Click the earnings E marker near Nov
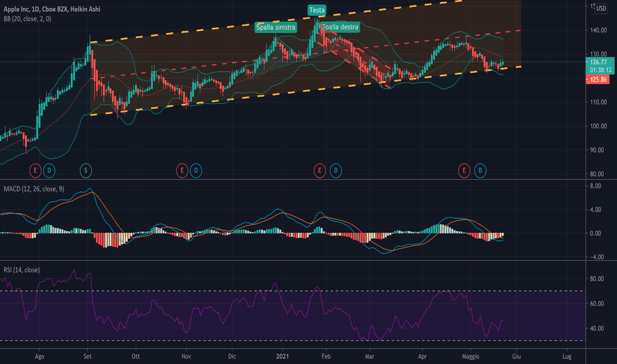Image resolution: width=617 pixels, height=364 pixels. click(x=182, y=170)
